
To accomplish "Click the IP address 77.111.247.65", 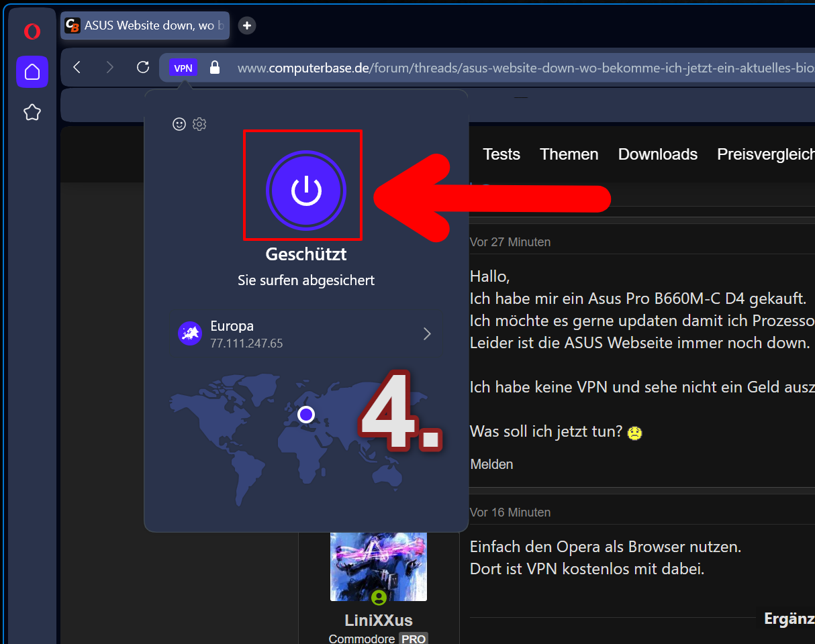I will [x=246, y=343].
